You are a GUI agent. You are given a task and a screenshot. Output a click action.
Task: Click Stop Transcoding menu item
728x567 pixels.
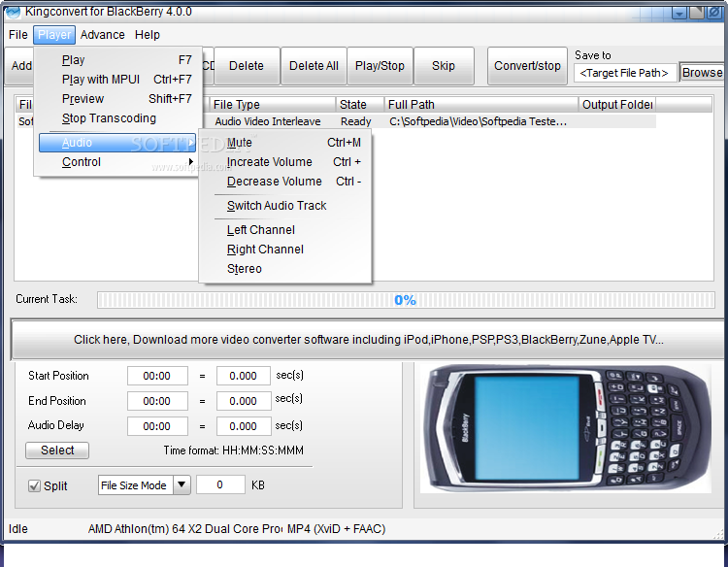pos(117,118)
